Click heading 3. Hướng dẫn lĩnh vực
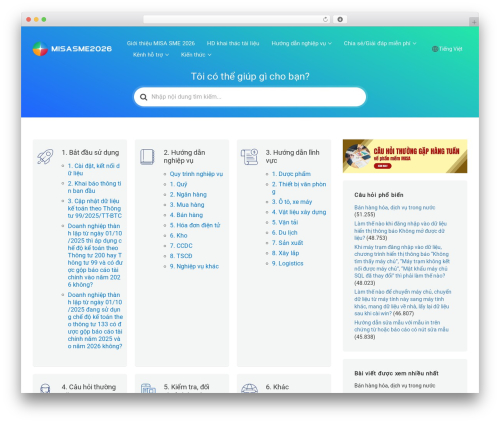 (293, 157)
